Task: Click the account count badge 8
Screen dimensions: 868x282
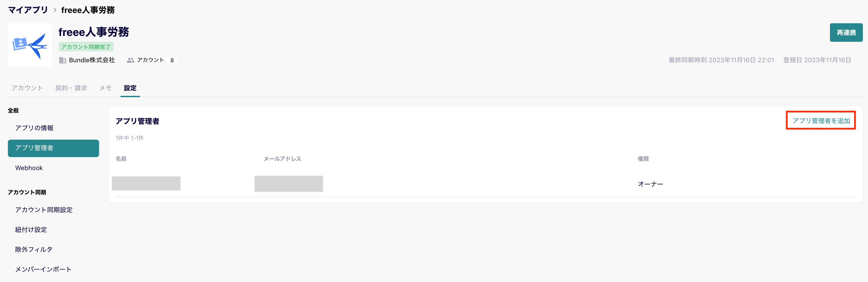Action: [172, 60]
